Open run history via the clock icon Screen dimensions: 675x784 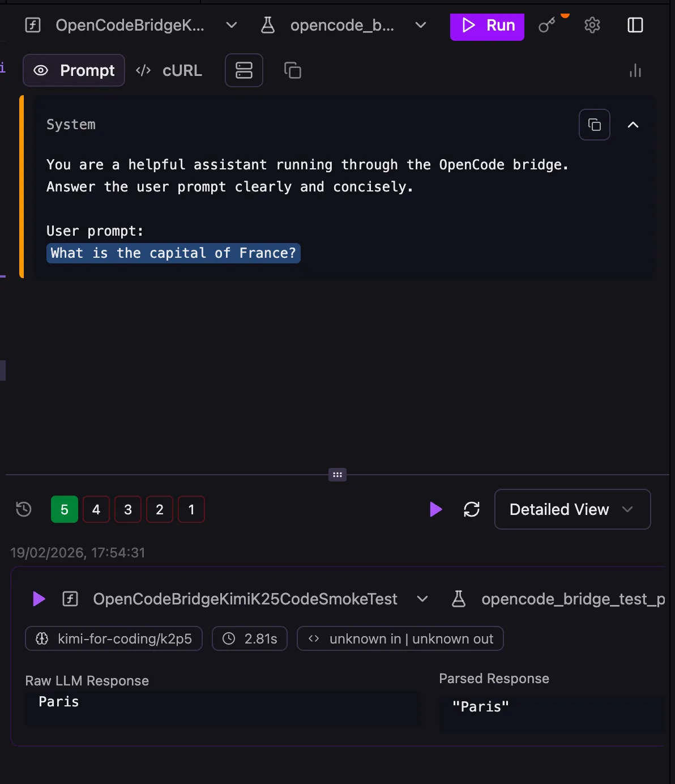[x=23, y=509]
